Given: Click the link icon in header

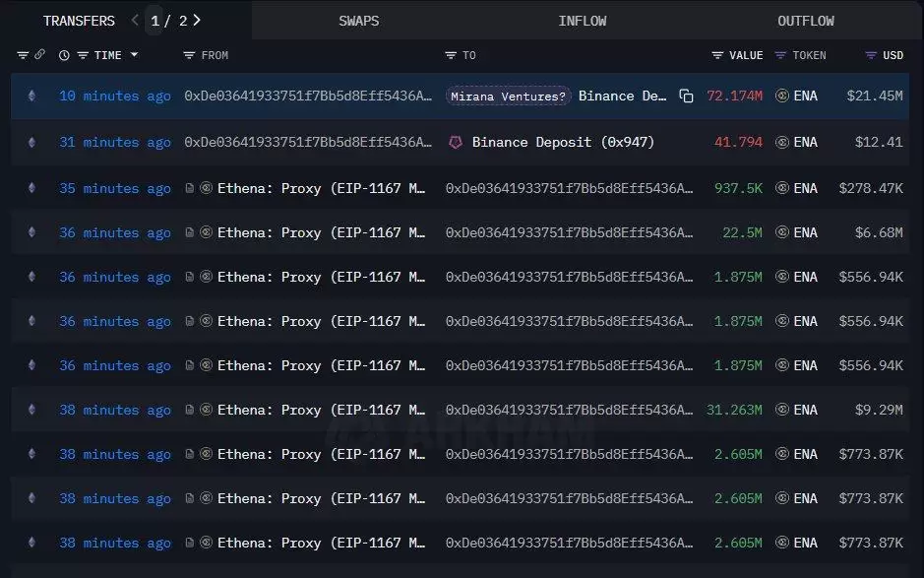Looking at the screenshot, I should coord(39,54).
